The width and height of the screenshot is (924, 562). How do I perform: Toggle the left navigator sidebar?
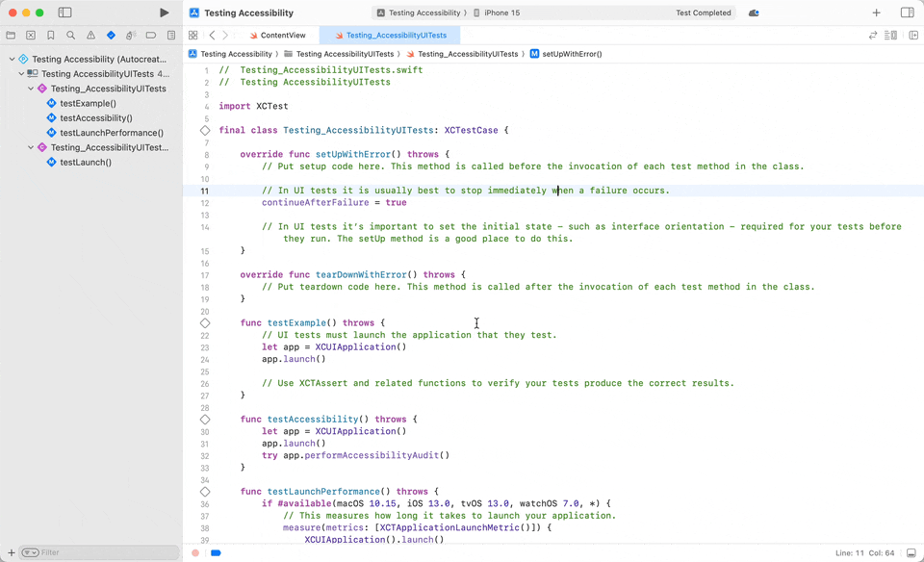point(64,12)
